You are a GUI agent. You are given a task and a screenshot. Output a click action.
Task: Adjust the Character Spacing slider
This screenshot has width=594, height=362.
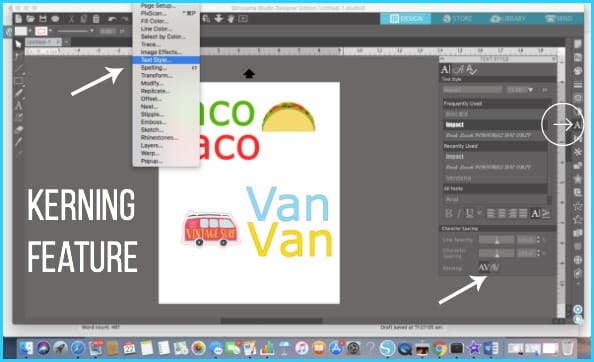pyautogui.click(x=497, y=253)
